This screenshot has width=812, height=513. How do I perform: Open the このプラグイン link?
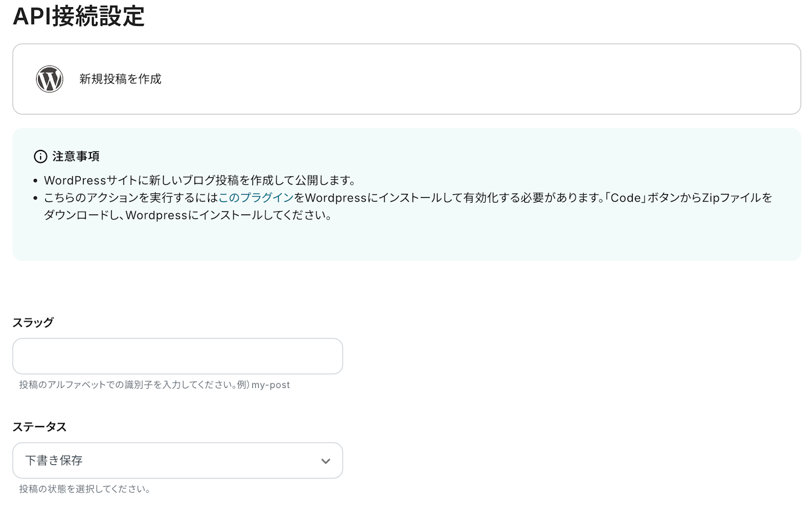(x=256, y=198)
